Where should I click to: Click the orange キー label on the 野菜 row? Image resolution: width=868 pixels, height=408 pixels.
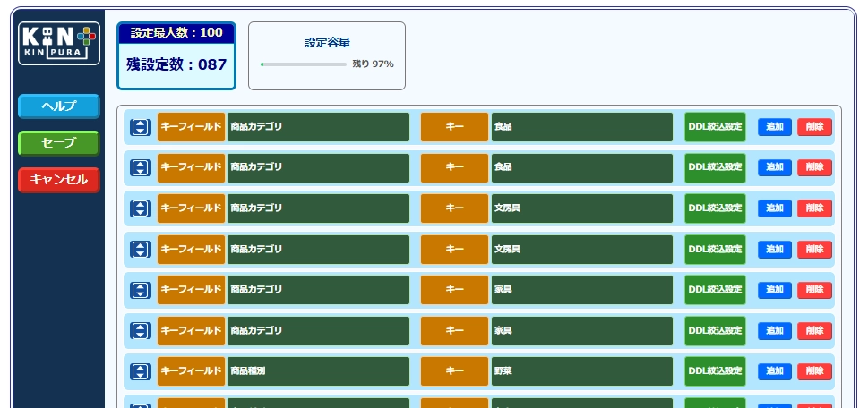coord(454,371)
